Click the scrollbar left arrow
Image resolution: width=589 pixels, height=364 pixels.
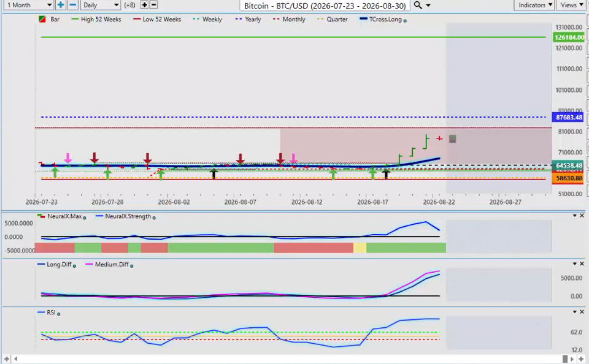15,359
